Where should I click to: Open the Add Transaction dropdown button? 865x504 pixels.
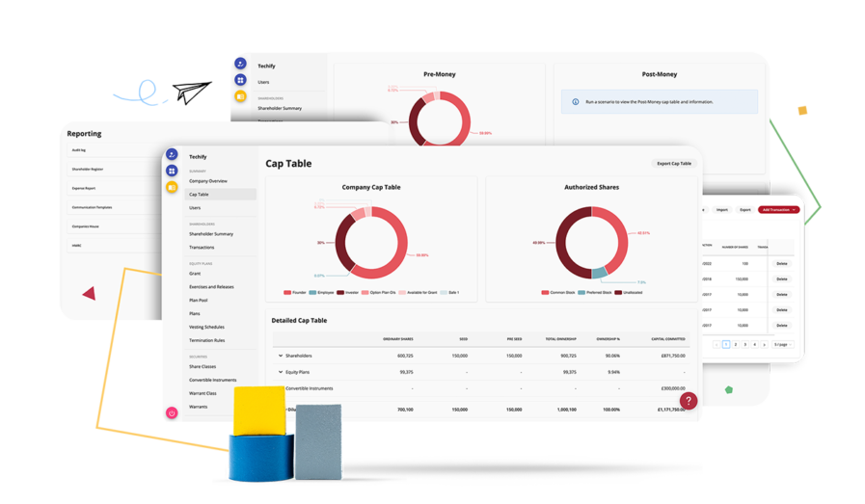point(778,209)
